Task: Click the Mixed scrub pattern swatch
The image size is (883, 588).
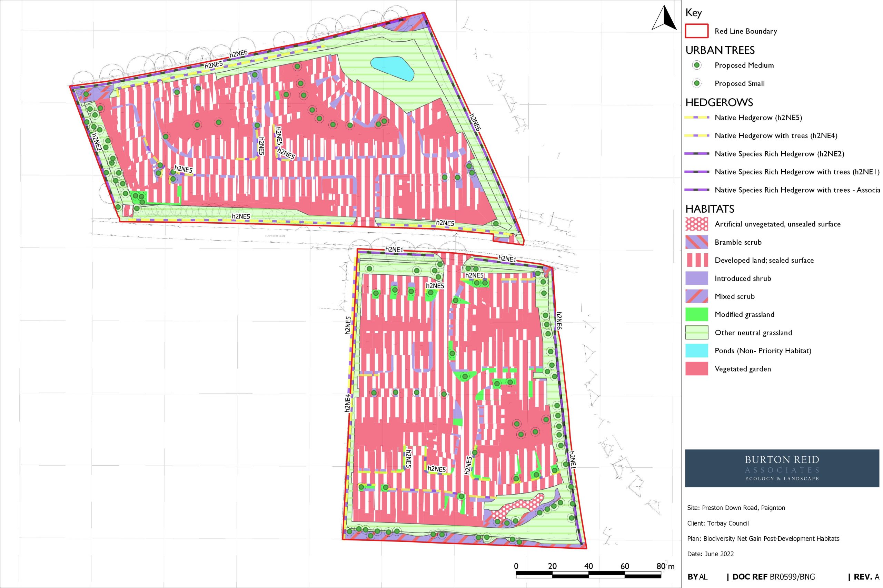Action: (x=696, y=296)
